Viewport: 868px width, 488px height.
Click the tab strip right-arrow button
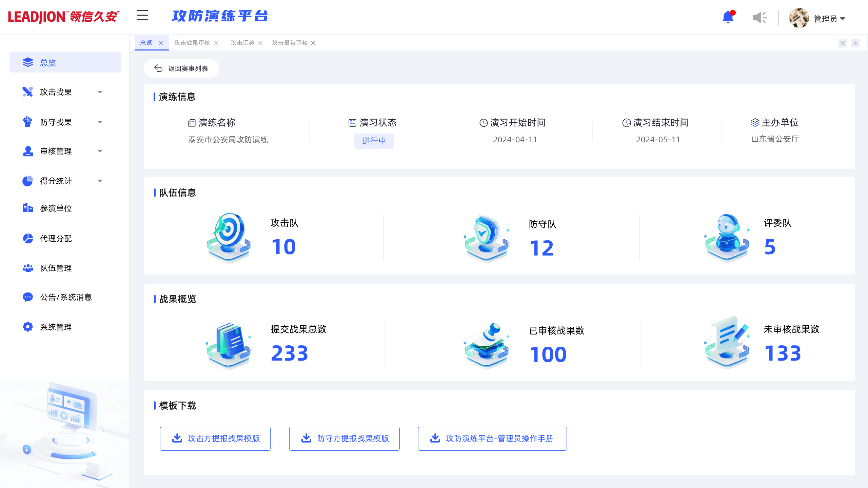[x=855, y=43]
